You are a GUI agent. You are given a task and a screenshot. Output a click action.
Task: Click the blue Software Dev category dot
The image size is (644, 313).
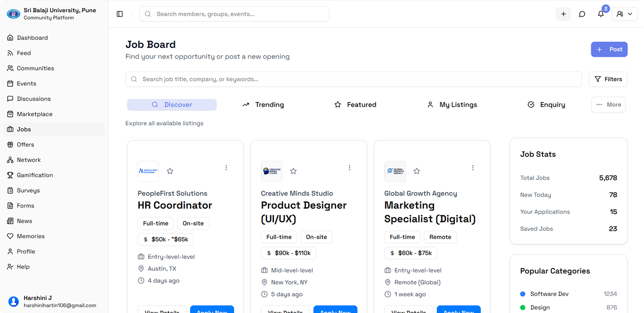(x=523, y=294)
